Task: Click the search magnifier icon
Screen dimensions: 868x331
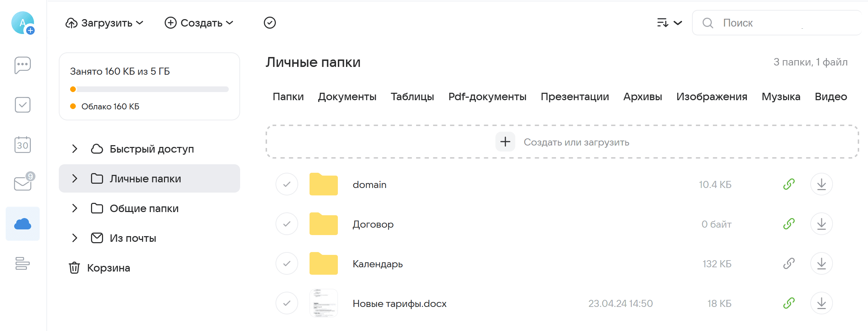Action: point(708,23)
